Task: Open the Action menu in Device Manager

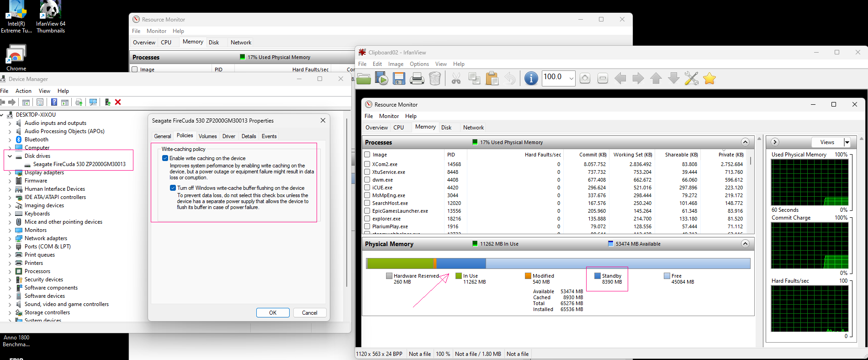Action: (23, 91)
